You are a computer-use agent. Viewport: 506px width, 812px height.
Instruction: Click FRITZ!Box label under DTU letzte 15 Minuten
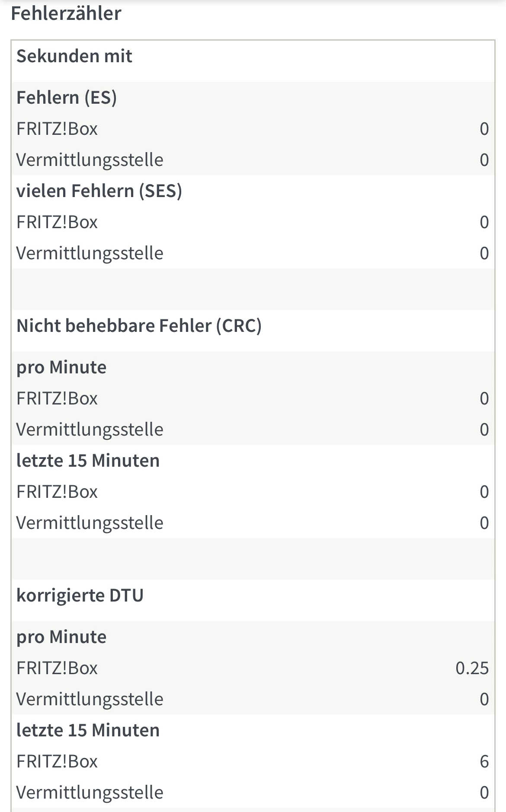[57, 761]
